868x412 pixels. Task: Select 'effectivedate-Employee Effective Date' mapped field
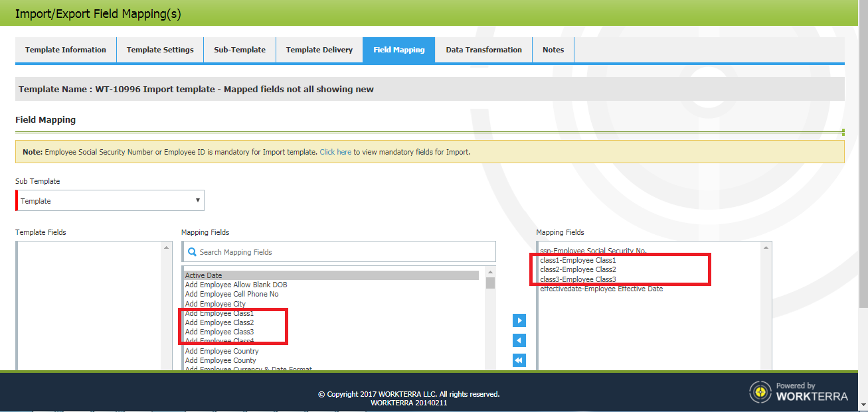click(x=600, y=289)
